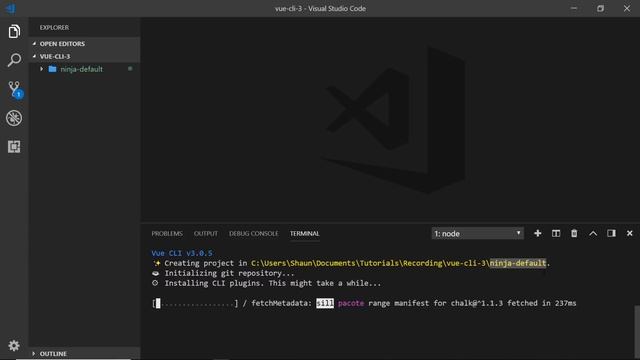Viewport: 640px width, 360px height.
Task: Click the ninja-default folder icon
Action: pyautogui.click(x=52, y=69)
